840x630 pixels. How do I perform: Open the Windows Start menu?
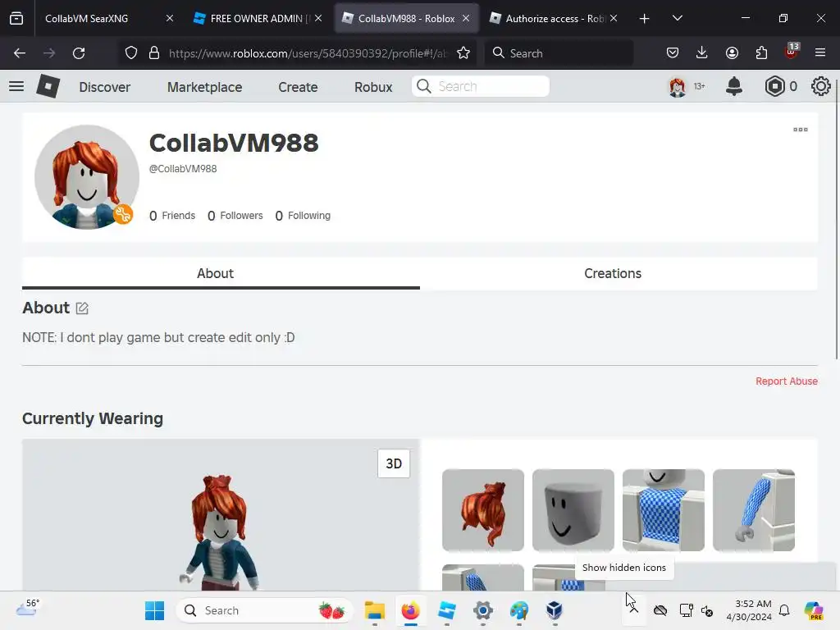155,610
